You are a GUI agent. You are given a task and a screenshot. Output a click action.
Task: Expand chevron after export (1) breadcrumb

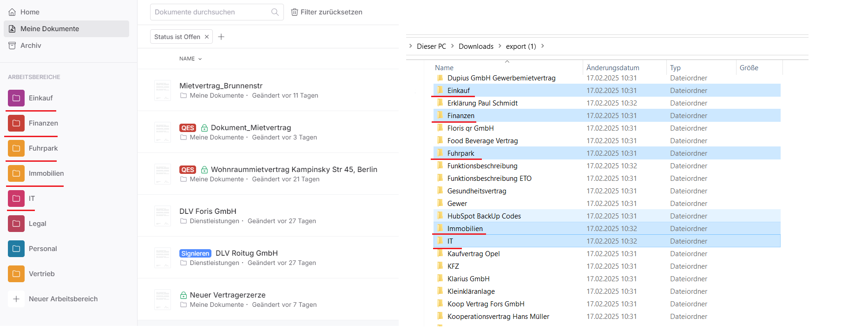pos(542,46)
